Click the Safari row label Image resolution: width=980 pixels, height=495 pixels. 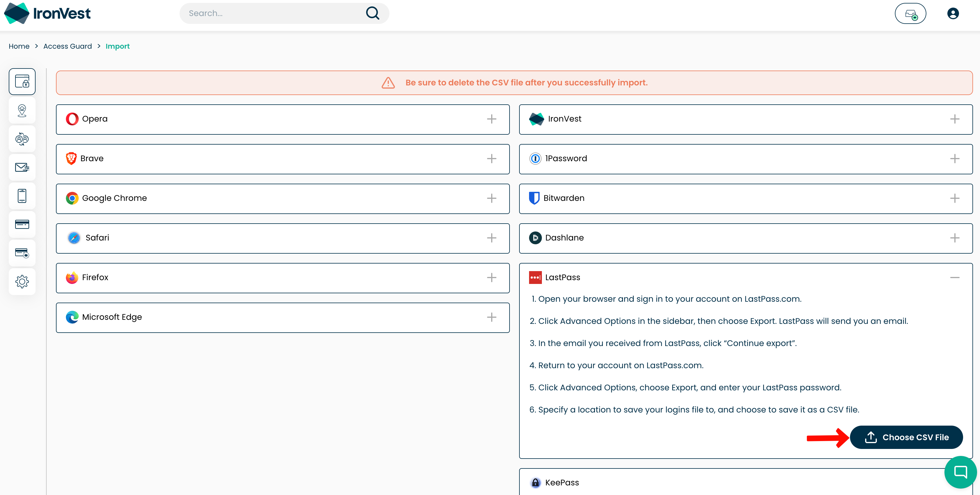pos(97,238)
